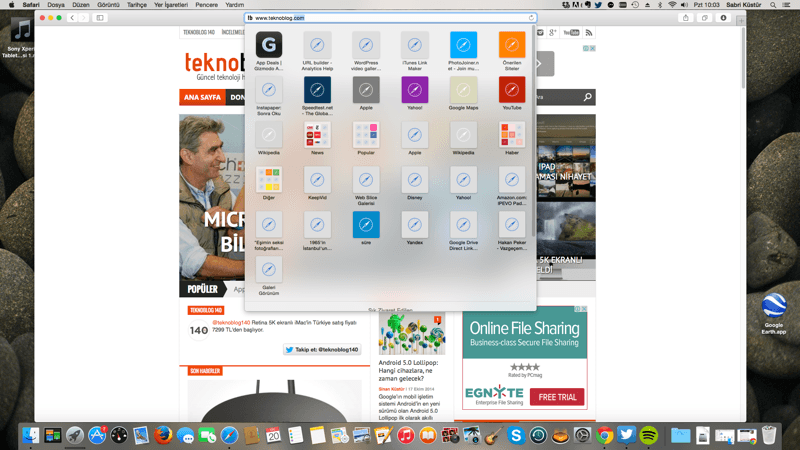Open the Dosya menu

(x=56, y=5)
